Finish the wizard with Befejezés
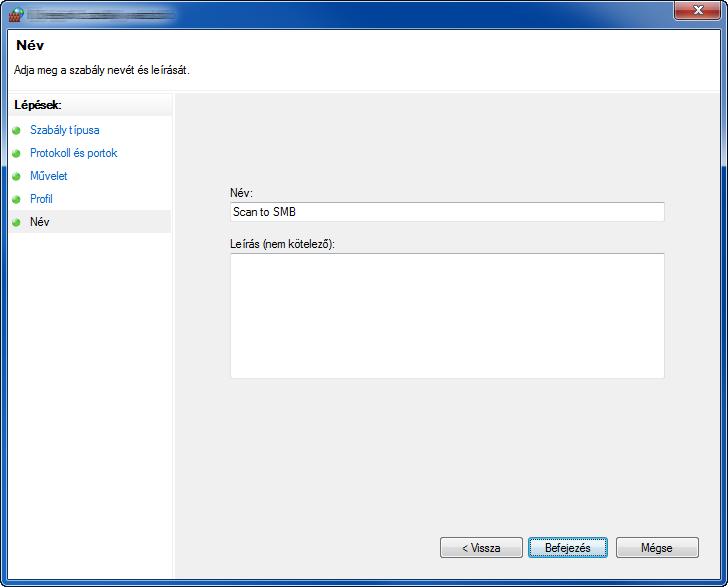 (x=567, y=548)
